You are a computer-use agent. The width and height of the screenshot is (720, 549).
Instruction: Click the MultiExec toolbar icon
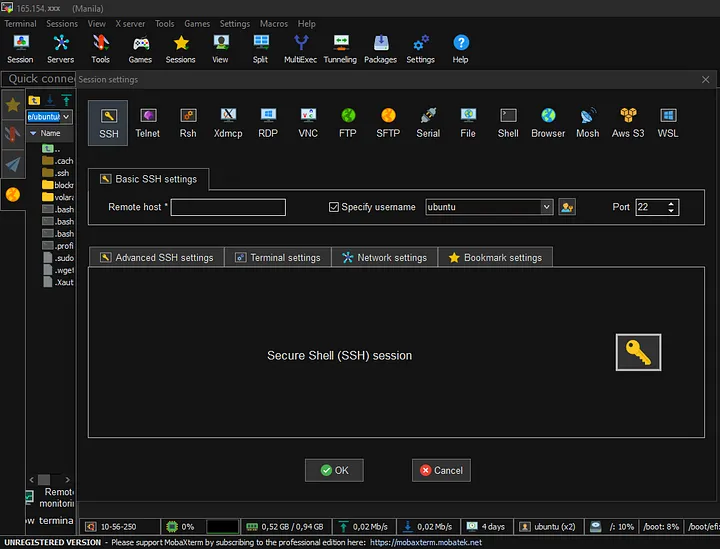(300, 47)
